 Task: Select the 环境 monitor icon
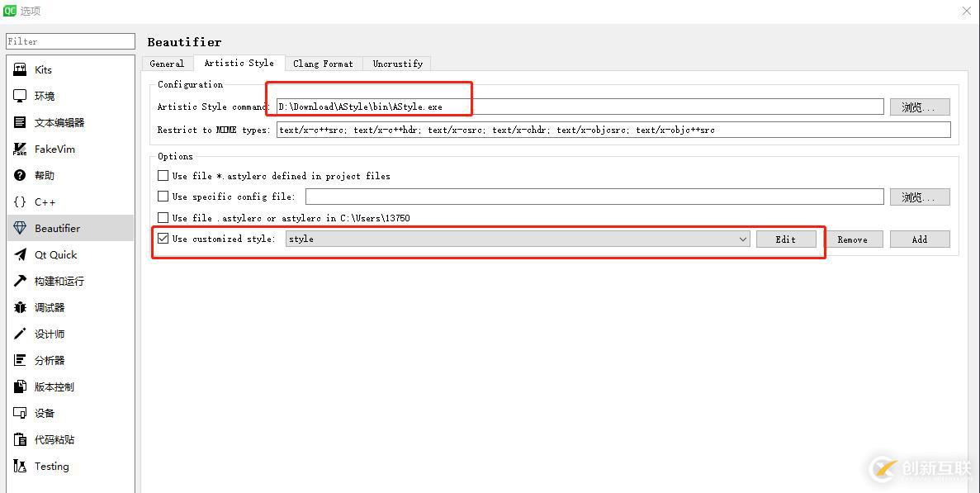point(20,96)
